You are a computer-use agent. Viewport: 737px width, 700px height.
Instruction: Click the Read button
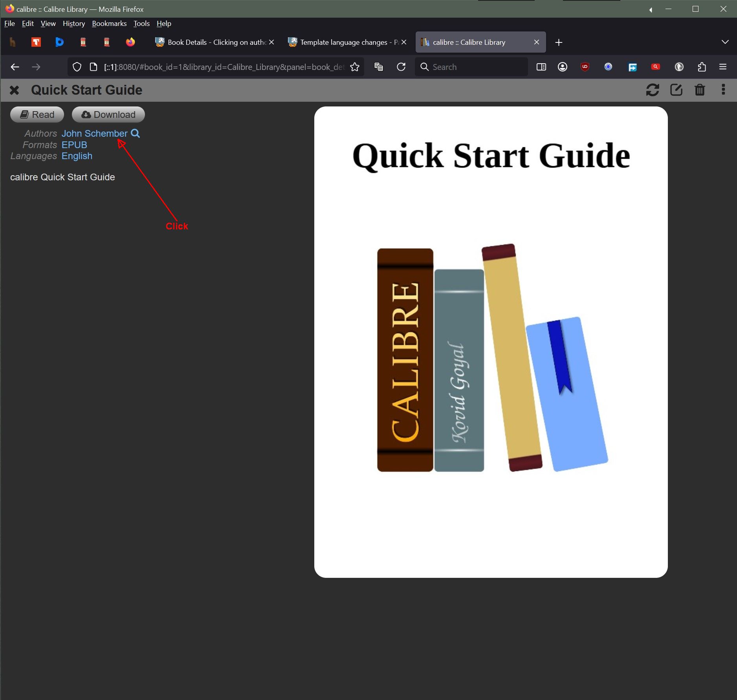click(x=37, y=114)
